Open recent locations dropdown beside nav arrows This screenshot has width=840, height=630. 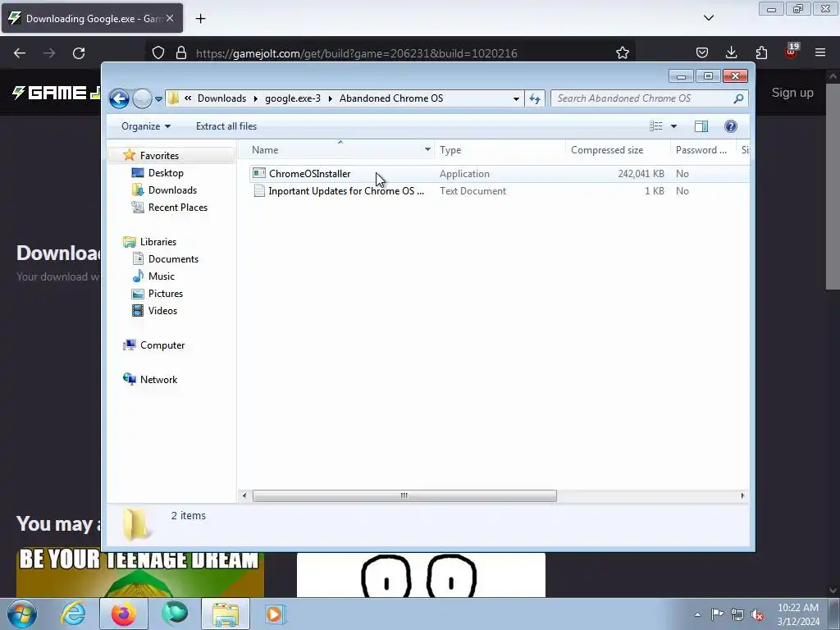click(x=158, y=99)
